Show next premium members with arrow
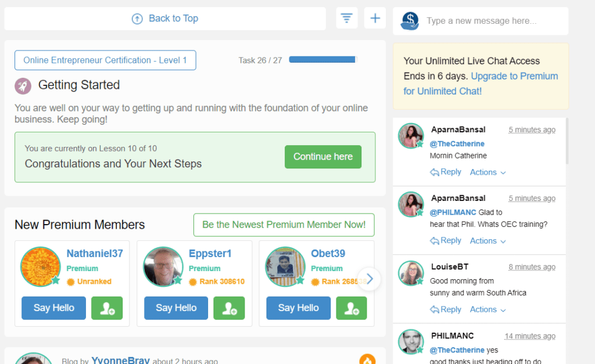This screenshot has height=364, width=595. click(369, 279)
